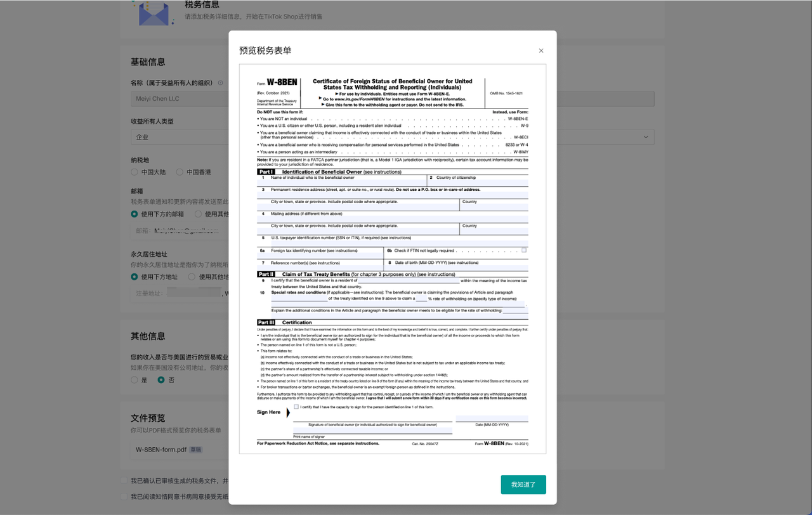
Task: Open the 收益所有人类型 dropdown showing 企业
Action: (180, 136)
